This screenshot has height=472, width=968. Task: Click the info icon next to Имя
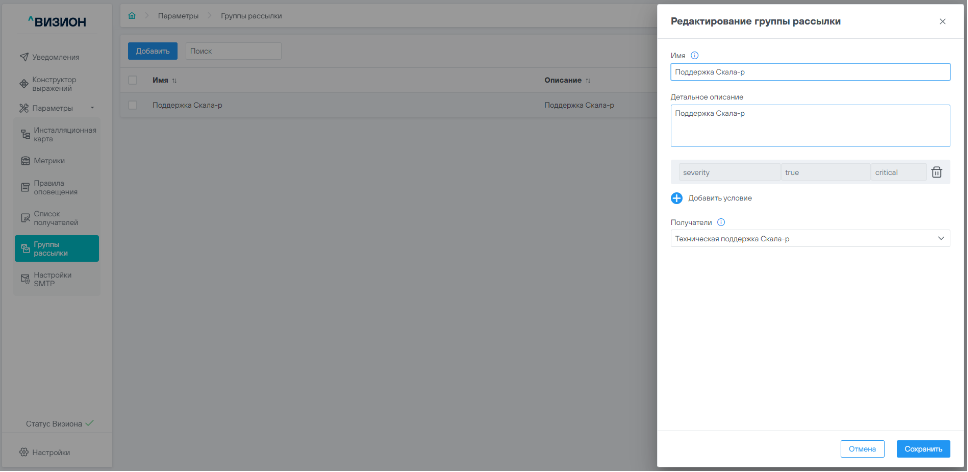pos(694,55)
